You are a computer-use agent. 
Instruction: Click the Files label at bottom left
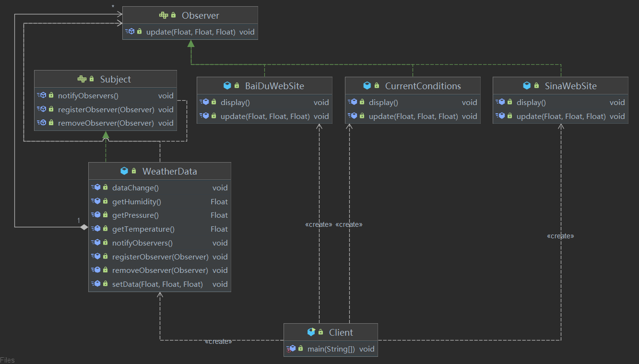pyautogui.click(x=7, y=360)
